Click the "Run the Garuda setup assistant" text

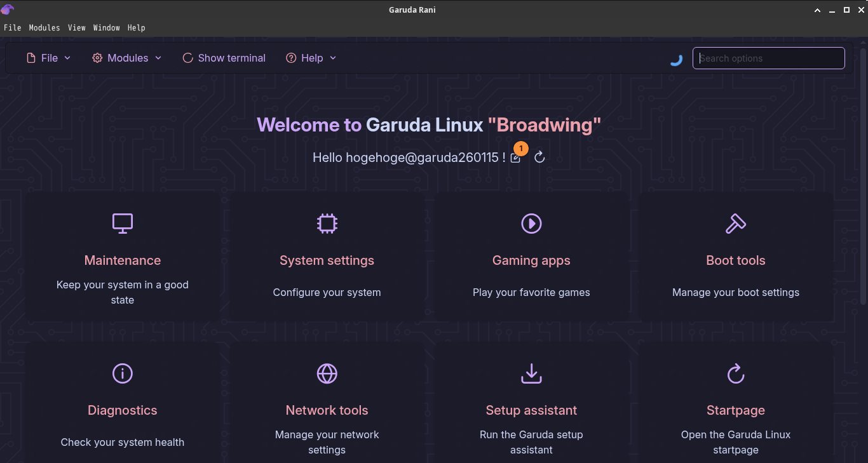pos(531,442)
